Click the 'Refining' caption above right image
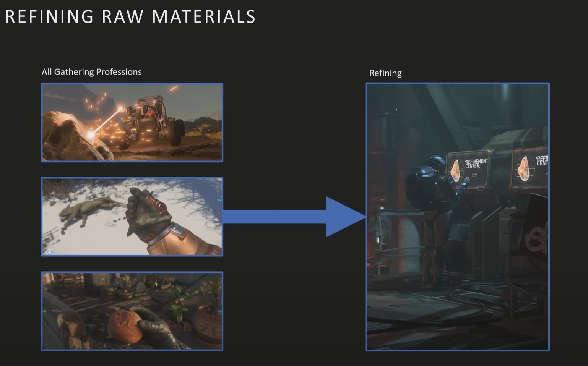This screenshot has height=366, width=588. (x=385, y=73)
